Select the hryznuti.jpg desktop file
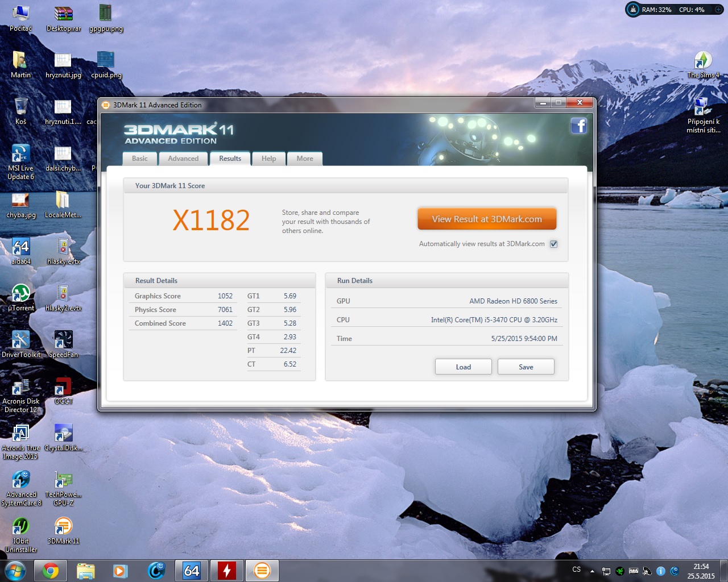728x582 pixels. (x=64, y=65)
